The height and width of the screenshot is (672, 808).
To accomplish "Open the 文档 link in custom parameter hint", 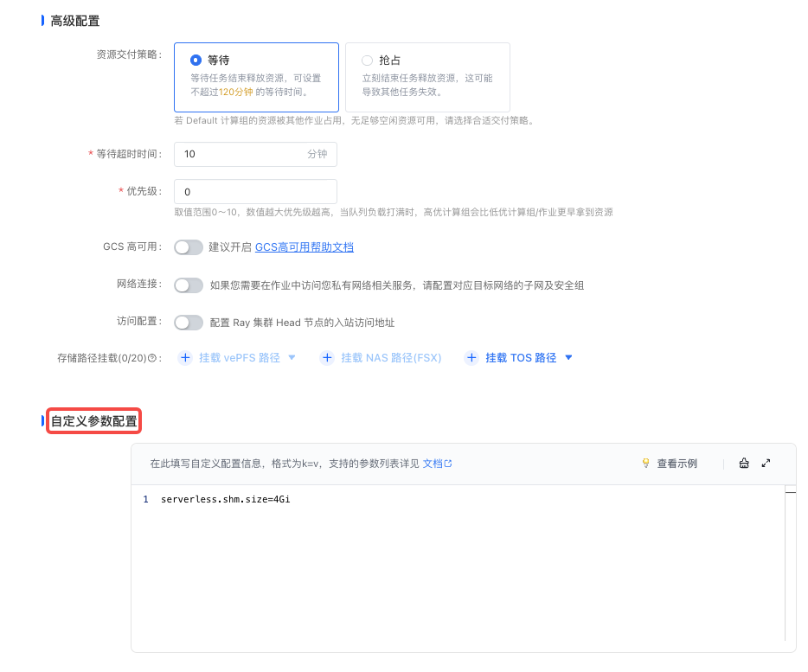I will click(437, 464).
